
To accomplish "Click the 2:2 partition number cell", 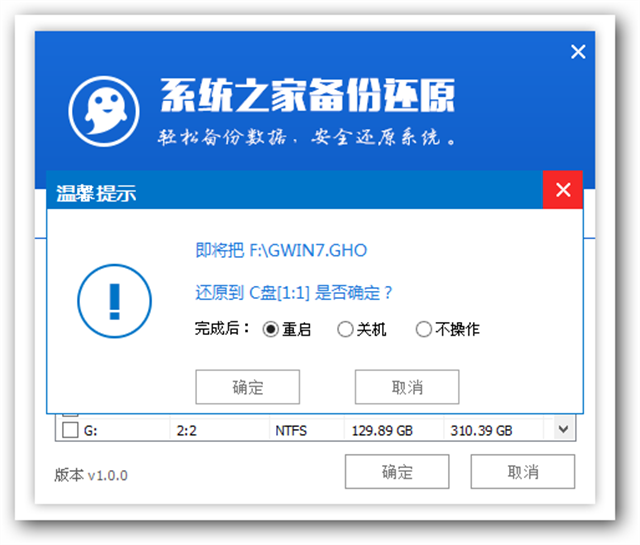I will (187, 431).
